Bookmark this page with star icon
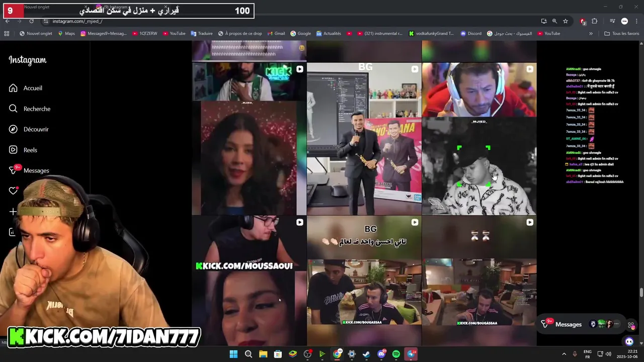 point(566,21)
